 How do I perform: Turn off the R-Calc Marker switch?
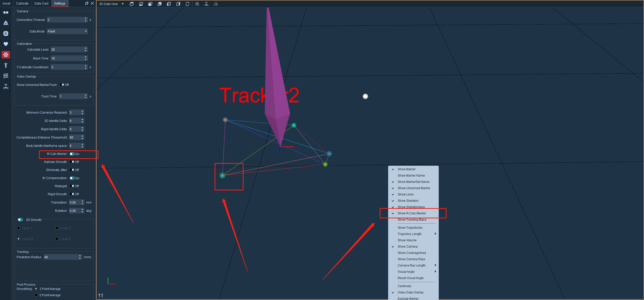(x=72, y=154)
